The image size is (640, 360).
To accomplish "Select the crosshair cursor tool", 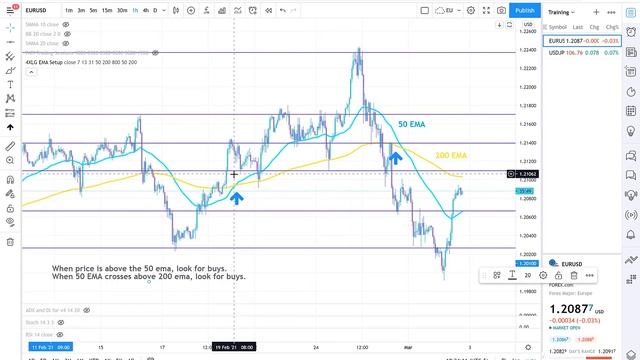I will [10, 28].
